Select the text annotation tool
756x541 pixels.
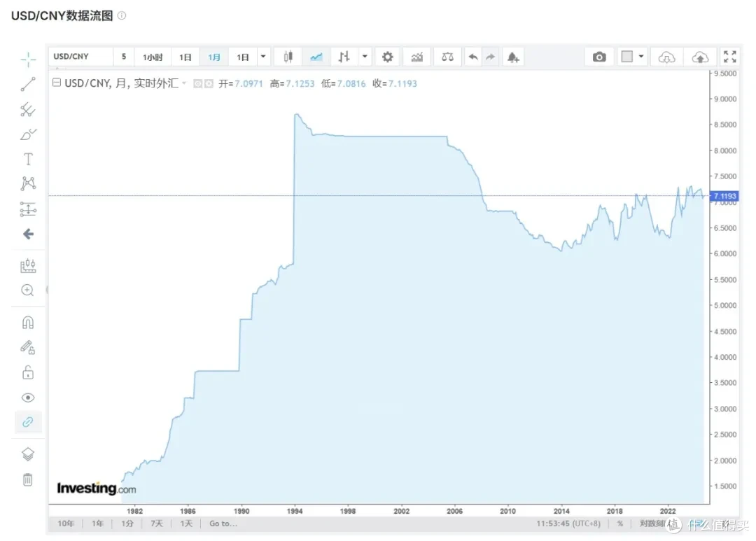[x=28, y=159]
